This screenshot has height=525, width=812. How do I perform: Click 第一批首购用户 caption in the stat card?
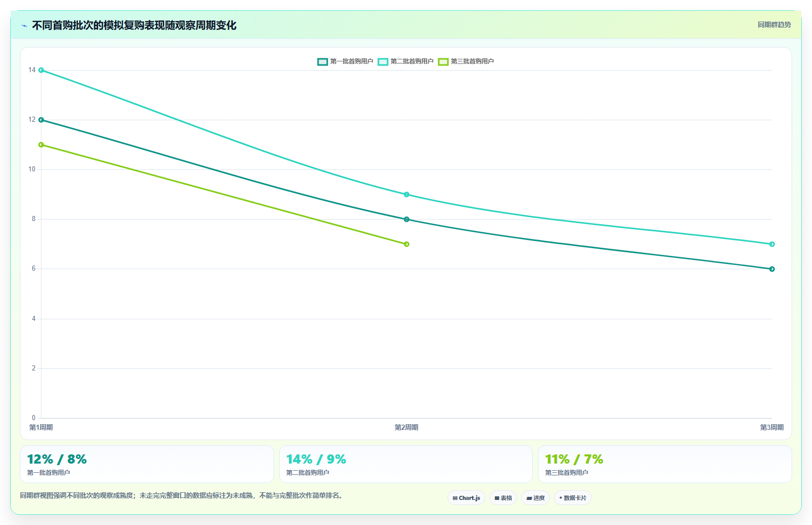tap(49, 473)
